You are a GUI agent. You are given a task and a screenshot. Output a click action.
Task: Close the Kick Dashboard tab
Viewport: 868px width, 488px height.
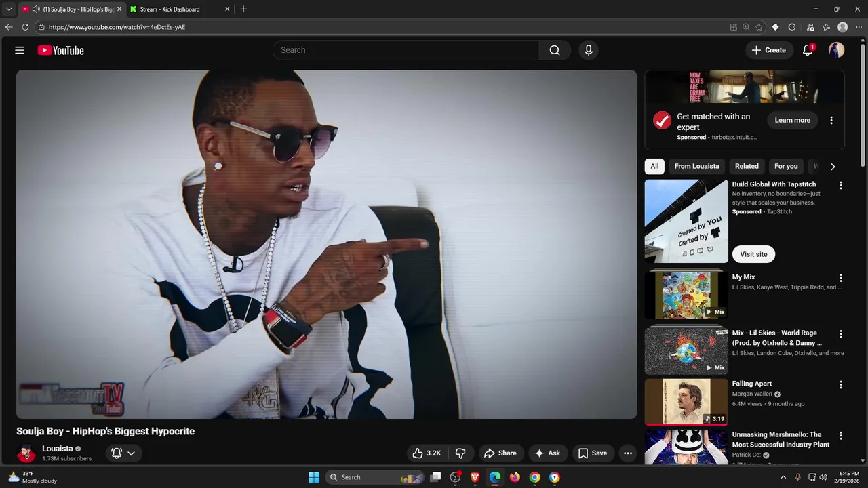[227, 9]
